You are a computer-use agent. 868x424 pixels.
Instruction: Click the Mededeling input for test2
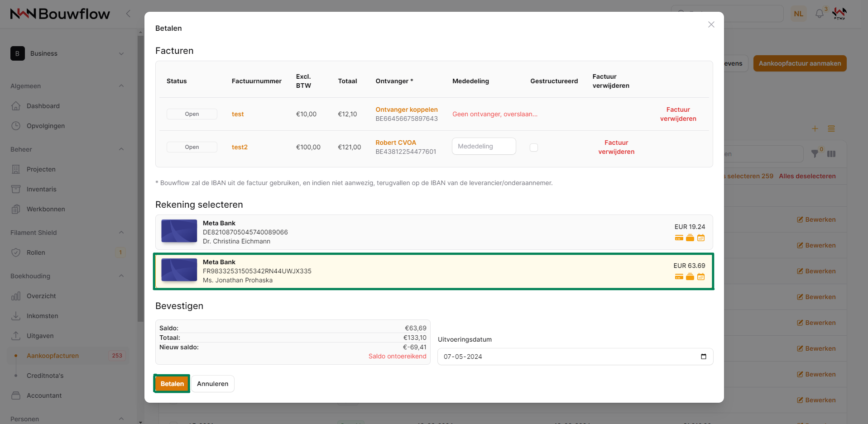click(x=484, y=146)
